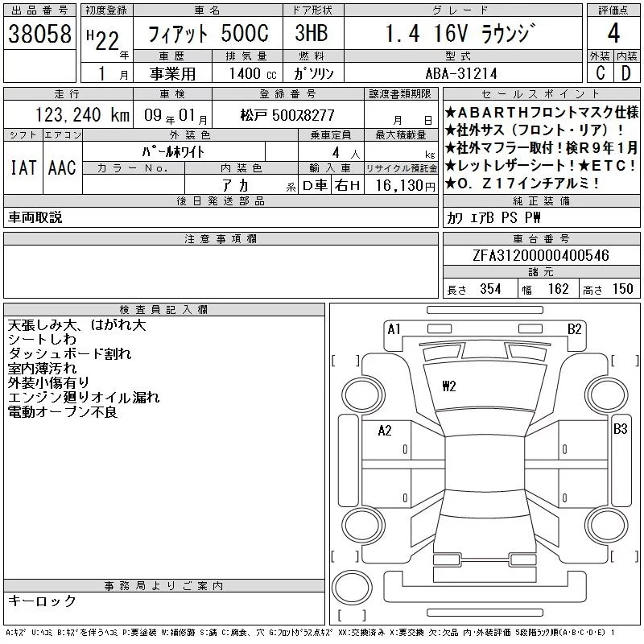Click interior grade D cell
Viewport: 644px width, 644px height.
pos(626,72)
